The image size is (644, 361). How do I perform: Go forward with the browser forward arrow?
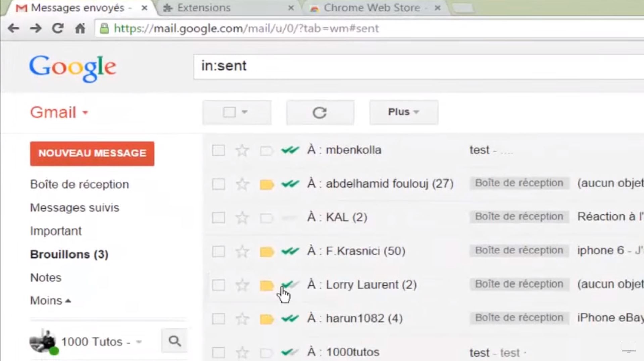pos(36,28)
